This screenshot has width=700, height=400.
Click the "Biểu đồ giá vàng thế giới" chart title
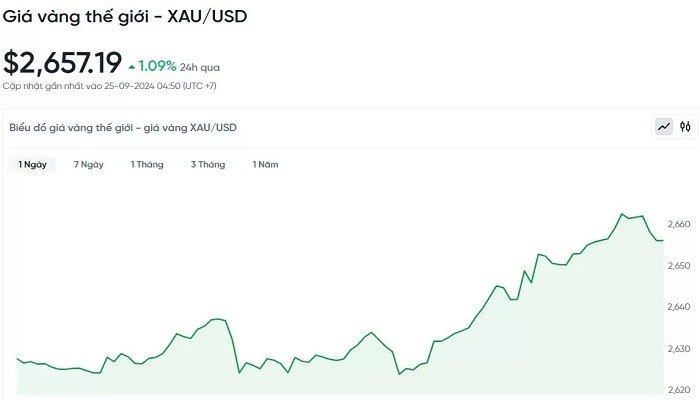pyautogui.click(x=122, y=128)
